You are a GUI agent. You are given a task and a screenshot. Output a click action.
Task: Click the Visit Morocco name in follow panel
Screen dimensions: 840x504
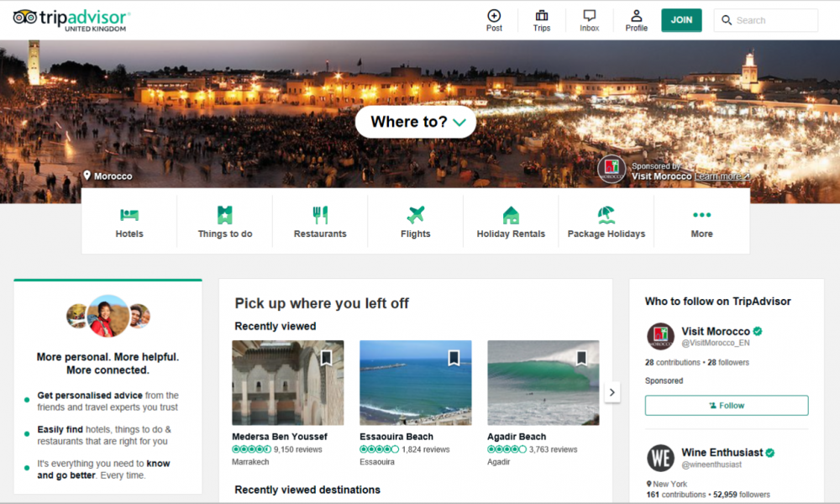coord(716,332)
